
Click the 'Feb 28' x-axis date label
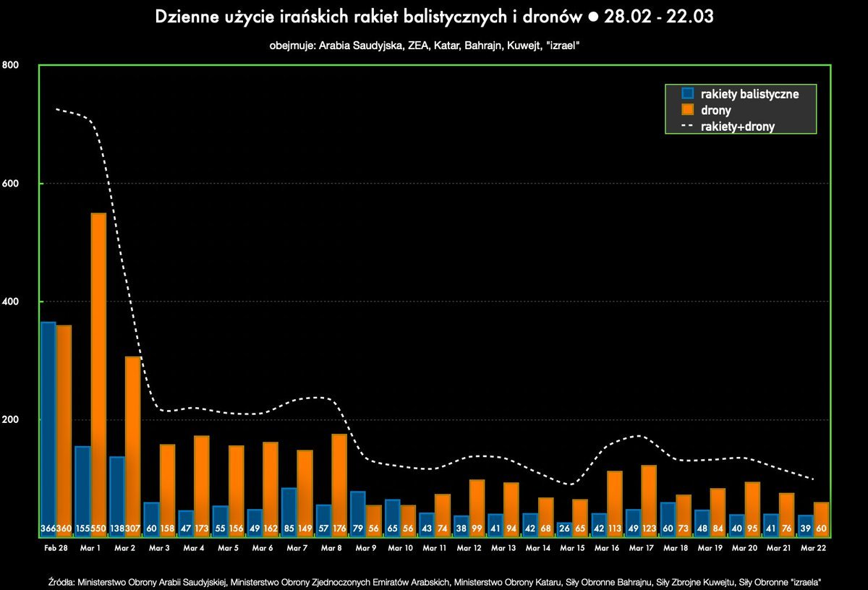click(56, 549)
